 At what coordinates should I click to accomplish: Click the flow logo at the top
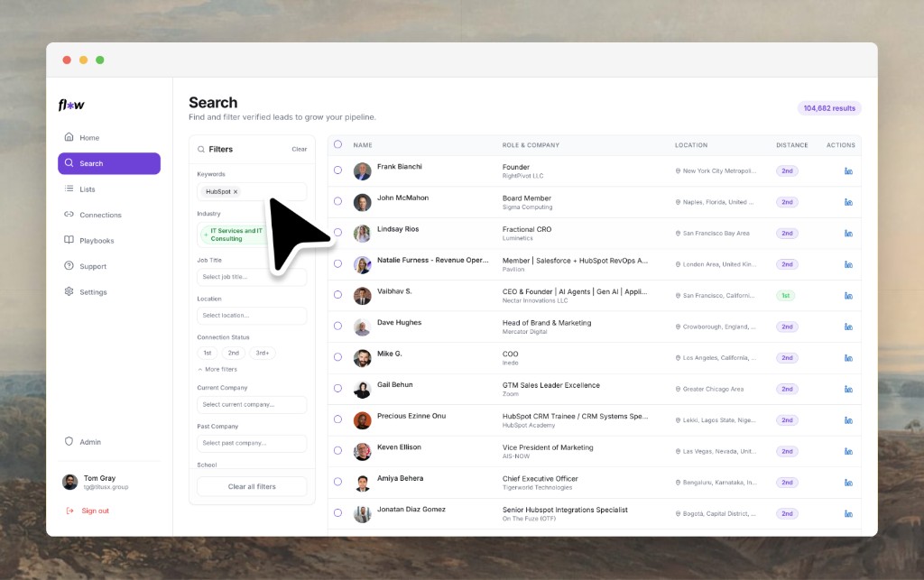[x=70, y=105]
